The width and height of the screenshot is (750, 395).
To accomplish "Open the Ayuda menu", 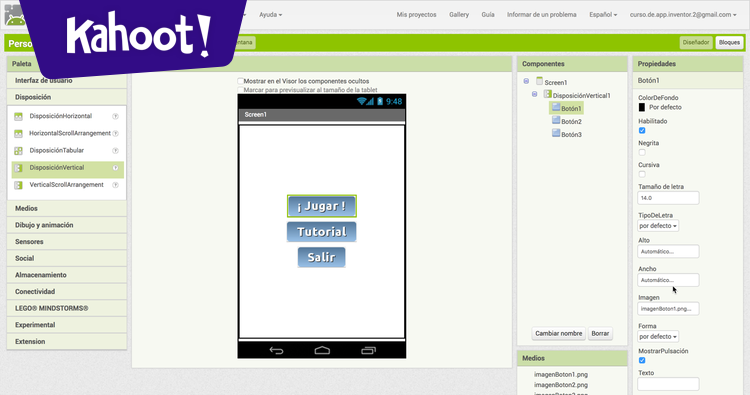I will pos(270,15).
